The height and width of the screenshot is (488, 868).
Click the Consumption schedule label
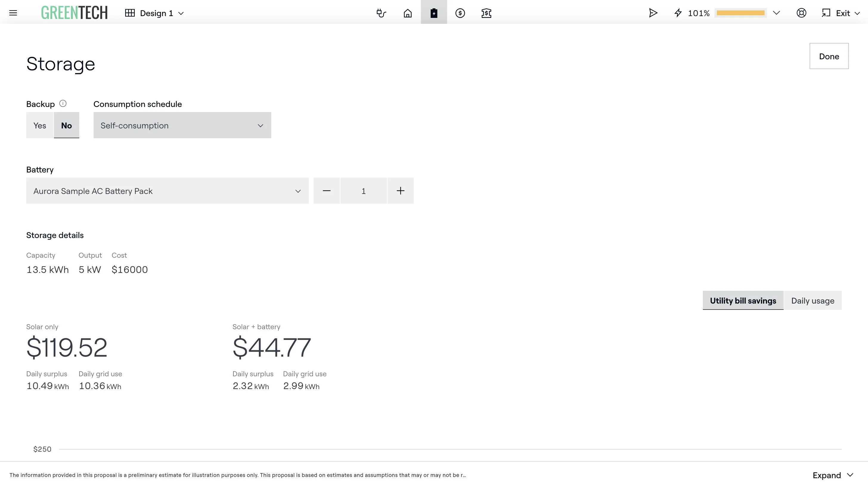137,104
